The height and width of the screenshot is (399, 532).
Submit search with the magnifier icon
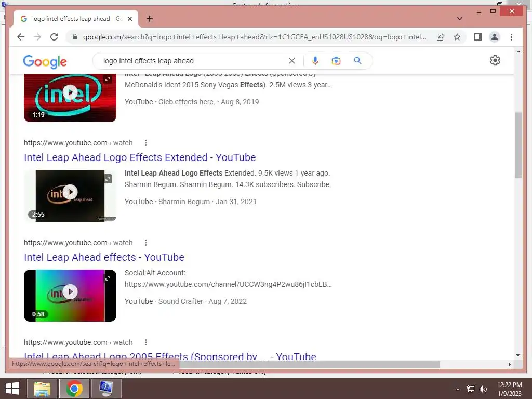[x=357, y=61]
